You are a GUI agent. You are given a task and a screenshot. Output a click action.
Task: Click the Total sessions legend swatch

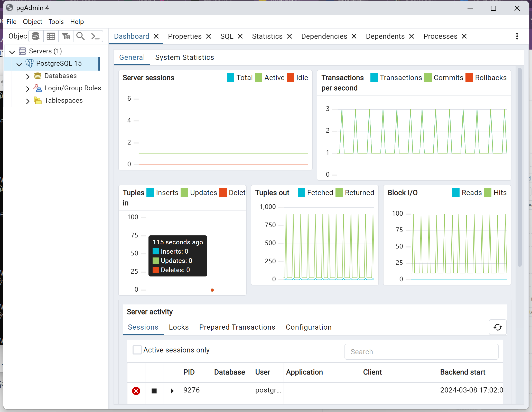click(230, 78)
